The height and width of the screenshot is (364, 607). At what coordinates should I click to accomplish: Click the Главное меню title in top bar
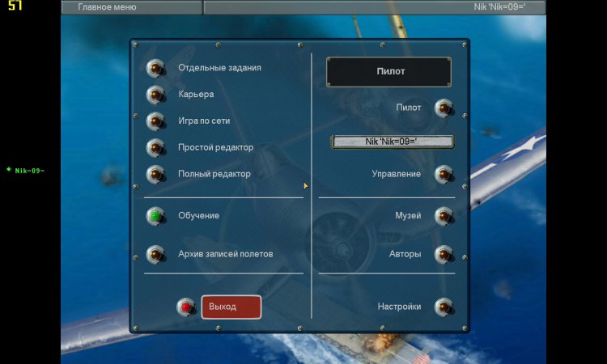[107, 7]
